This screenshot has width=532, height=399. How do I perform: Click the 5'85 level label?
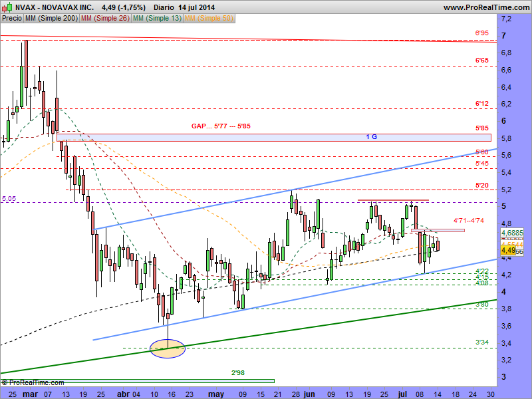point(481,128)
